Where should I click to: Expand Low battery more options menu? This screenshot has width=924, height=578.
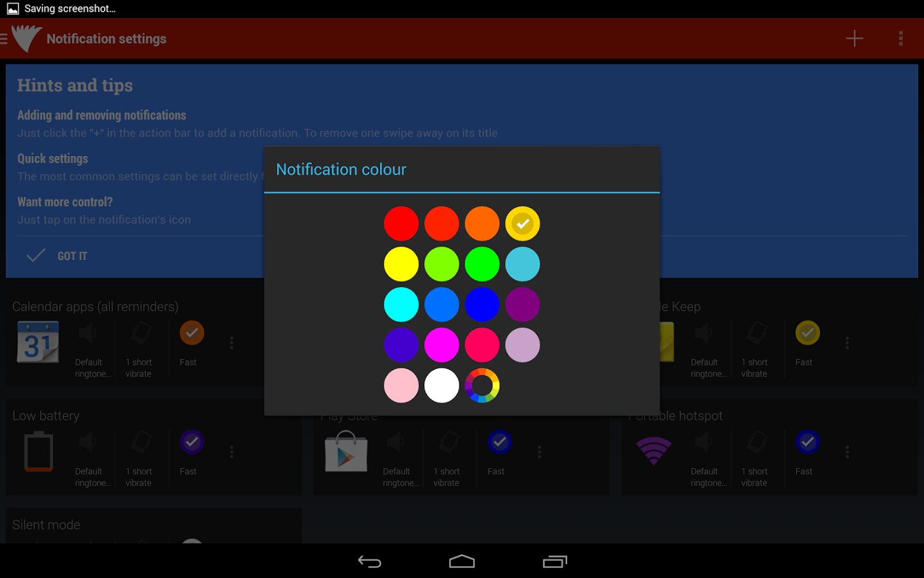[x=232, y=452]
